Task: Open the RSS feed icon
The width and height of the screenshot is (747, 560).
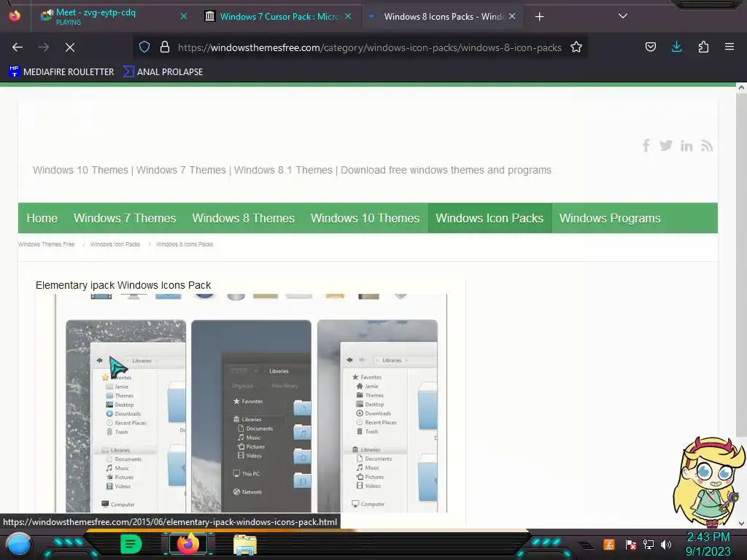Action: coord(707,146)
